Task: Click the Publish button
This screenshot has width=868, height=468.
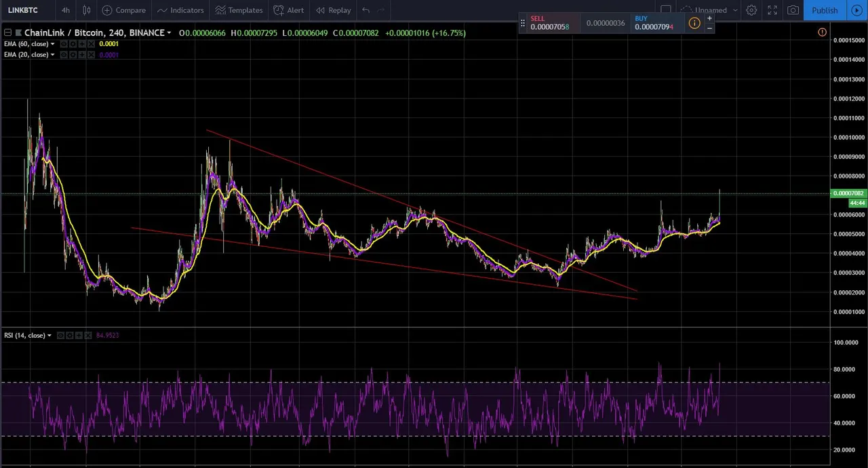Action: click(825, 10)
